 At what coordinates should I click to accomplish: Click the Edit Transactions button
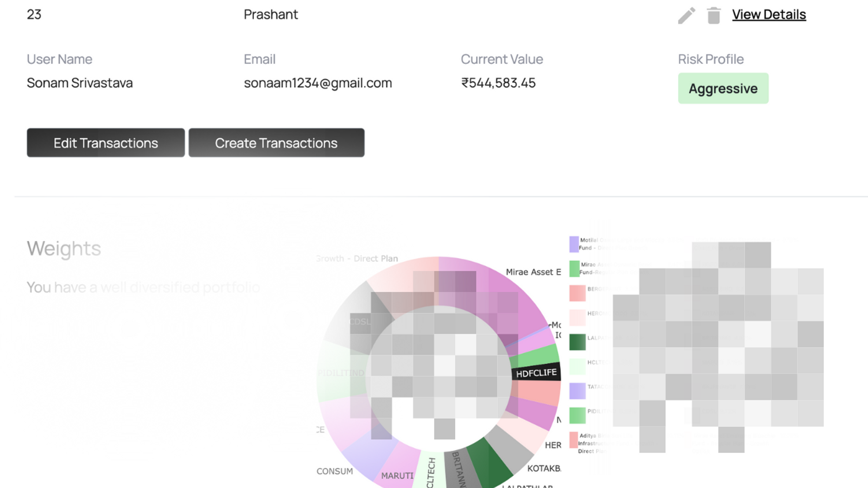point(105,143)
